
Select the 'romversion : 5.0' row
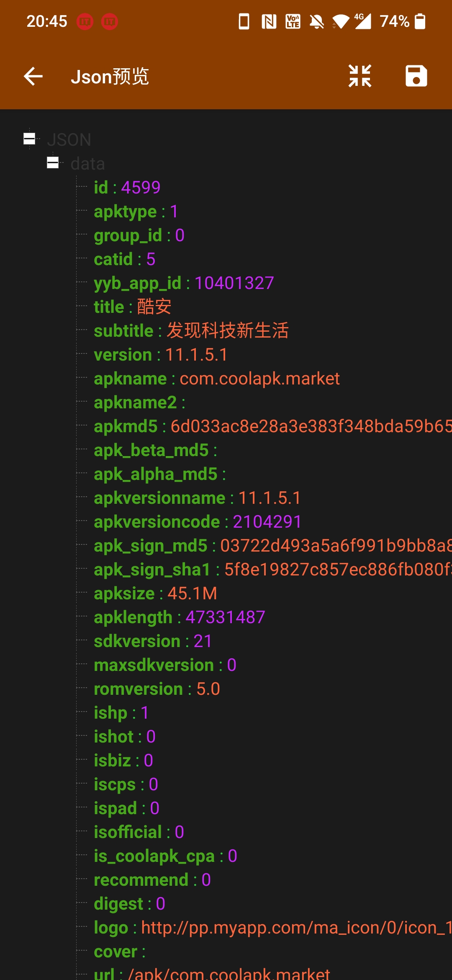click(x=157, y=689)
